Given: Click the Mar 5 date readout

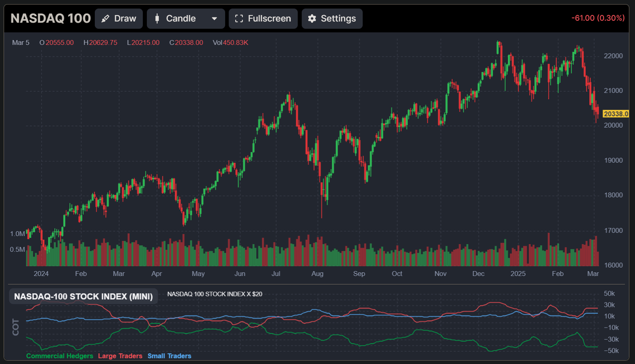Looking at the screenshot, I should (x=21, y=43).
